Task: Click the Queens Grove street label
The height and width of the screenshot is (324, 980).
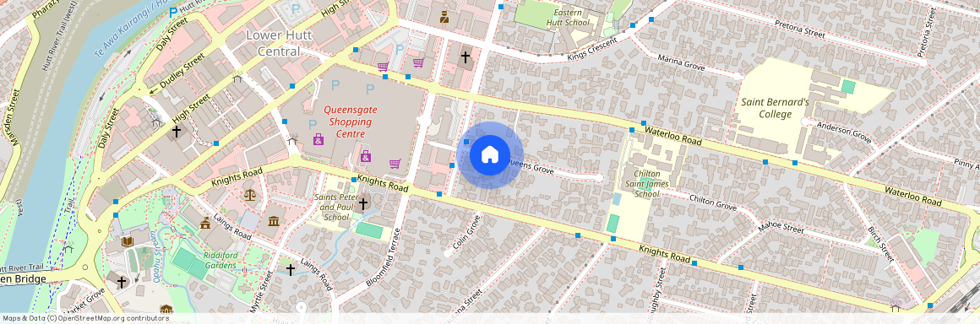Action: pyautogui.click(x=531, y=166)
